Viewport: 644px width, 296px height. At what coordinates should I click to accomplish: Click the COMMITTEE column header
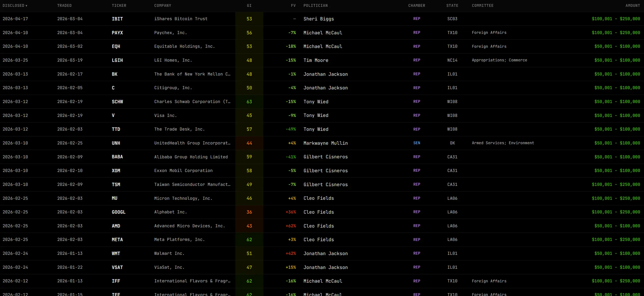point(483,6)
